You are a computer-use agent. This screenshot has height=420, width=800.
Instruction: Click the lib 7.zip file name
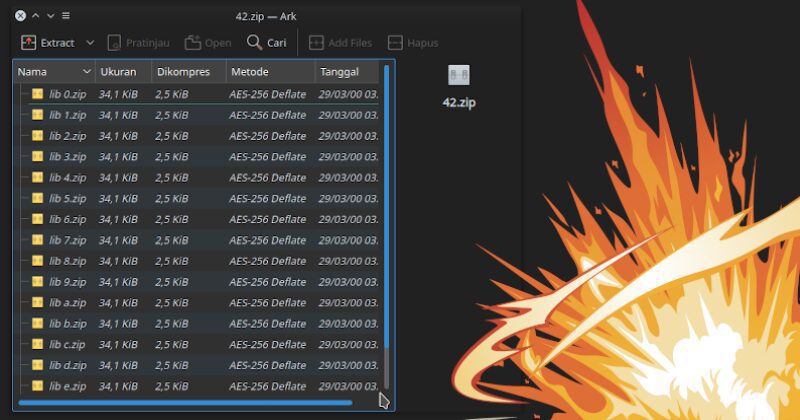(x=68, y=240)
